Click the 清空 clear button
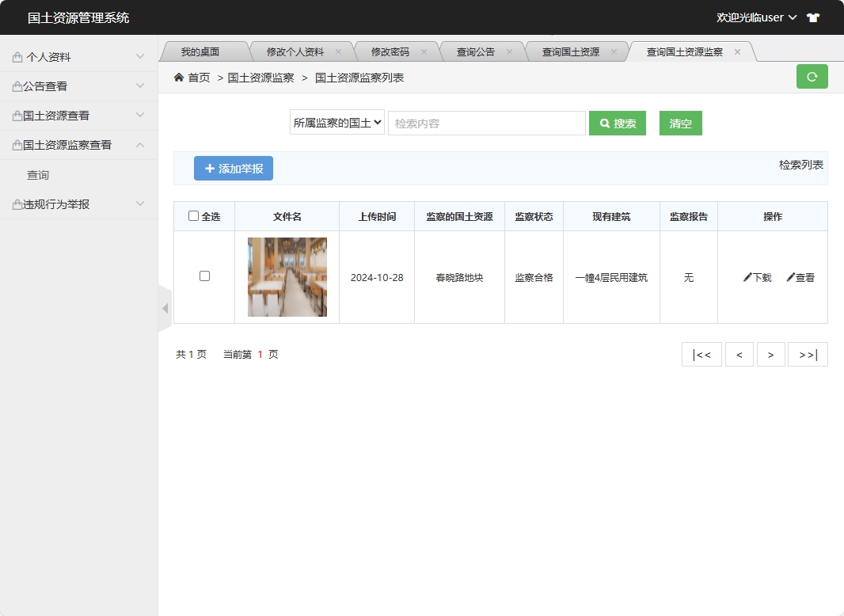Image resolution: width=844 pixels, height=616 pixels. 680,123
